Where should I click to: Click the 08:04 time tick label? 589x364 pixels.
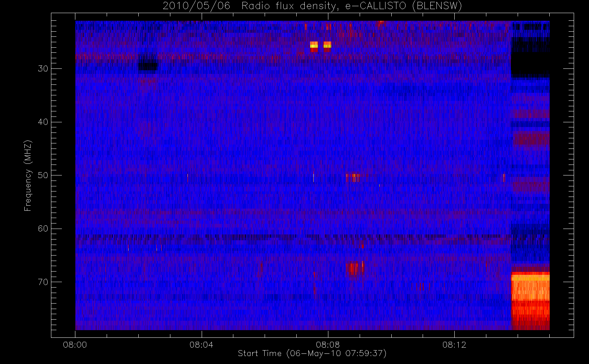pyautogui.click(x=201, y=345)
